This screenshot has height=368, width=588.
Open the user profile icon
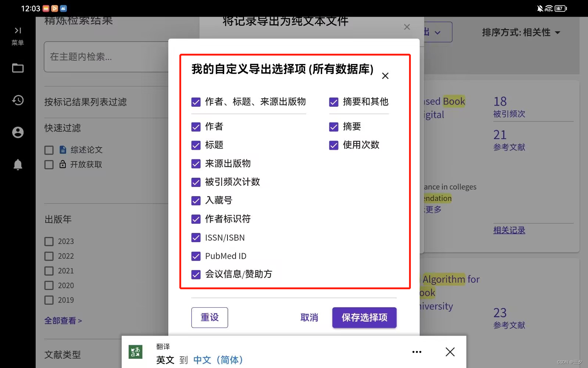pyautogui.click(x=18, y=132)
